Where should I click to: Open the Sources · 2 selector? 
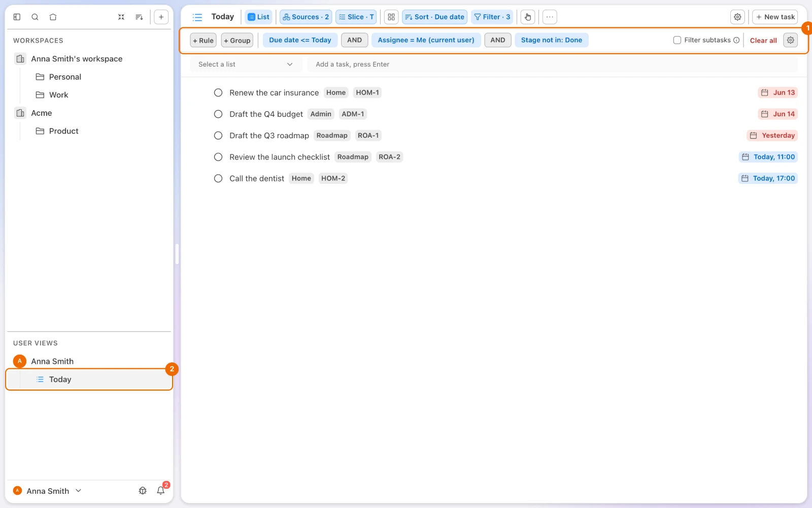(x=306, y=17)
